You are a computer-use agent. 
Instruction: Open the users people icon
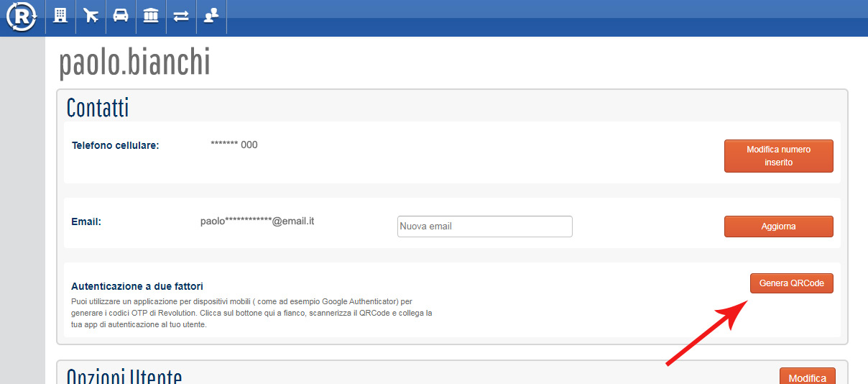211,16
